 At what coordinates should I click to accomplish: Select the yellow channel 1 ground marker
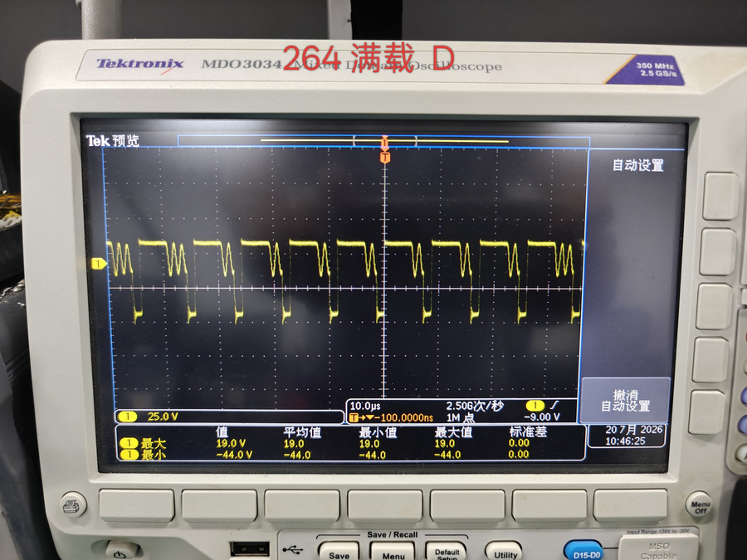99,263
